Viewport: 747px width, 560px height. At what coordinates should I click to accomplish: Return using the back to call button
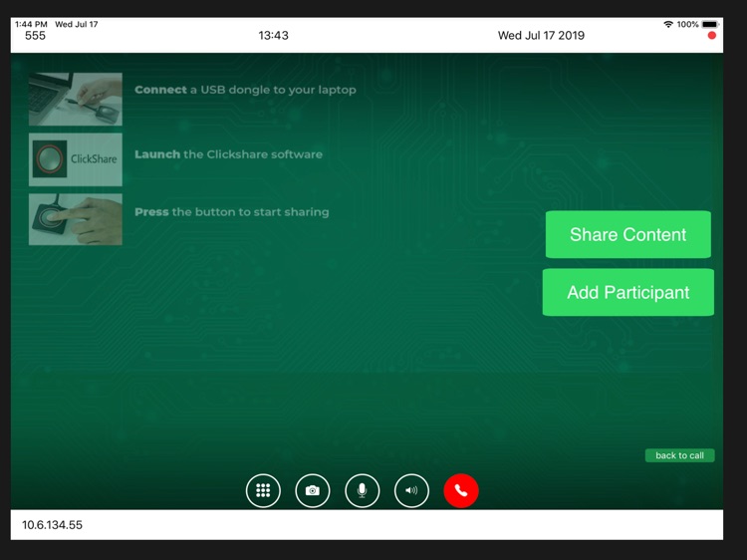(679, 455)
